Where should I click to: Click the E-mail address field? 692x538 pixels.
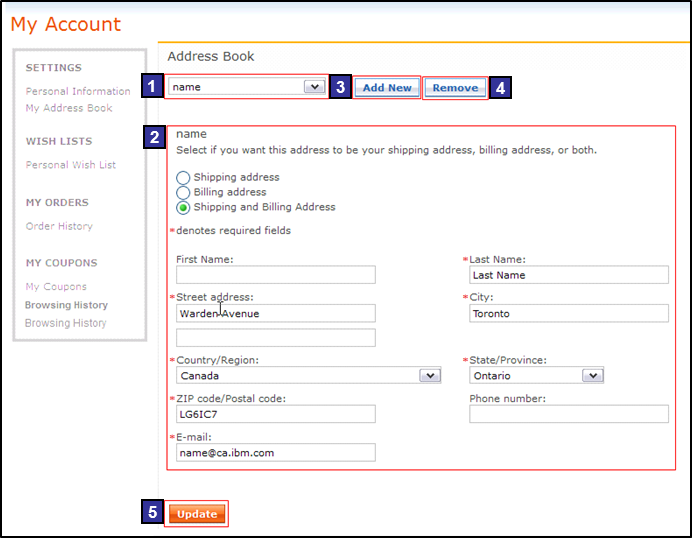275,453
